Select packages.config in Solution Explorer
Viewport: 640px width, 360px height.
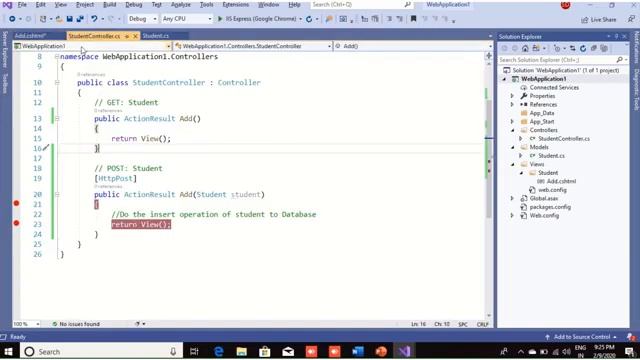coord(550,207)
